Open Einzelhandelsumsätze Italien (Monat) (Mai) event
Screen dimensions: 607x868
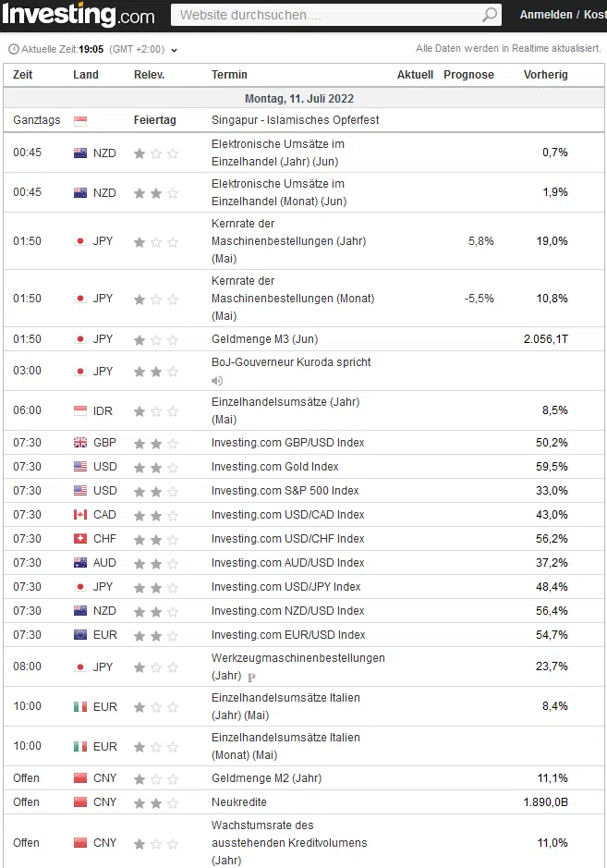(x=285, y=746)
